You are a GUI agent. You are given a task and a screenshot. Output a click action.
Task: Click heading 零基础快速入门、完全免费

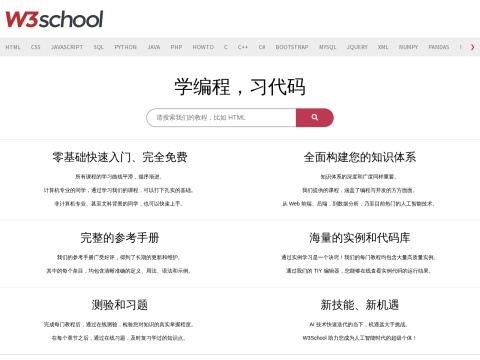pyautogui.click(x=120, y=157)
